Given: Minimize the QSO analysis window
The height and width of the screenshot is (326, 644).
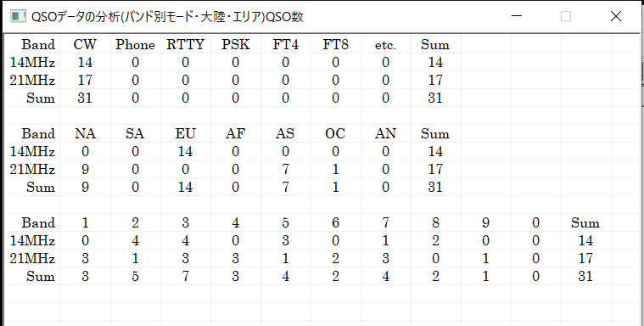Looking at the screenshot, I should point(517,16).
